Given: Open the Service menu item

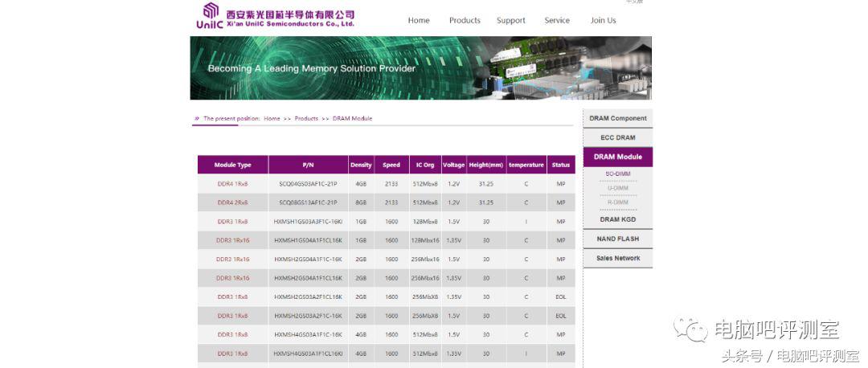Looking at the screenshot, I should click(557, 21).
